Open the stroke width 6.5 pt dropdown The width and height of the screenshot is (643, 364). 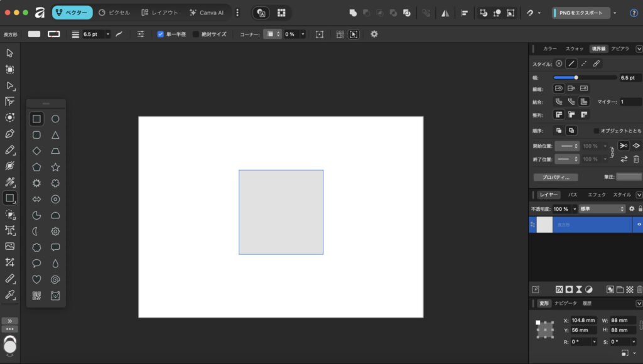coord(107,34)
